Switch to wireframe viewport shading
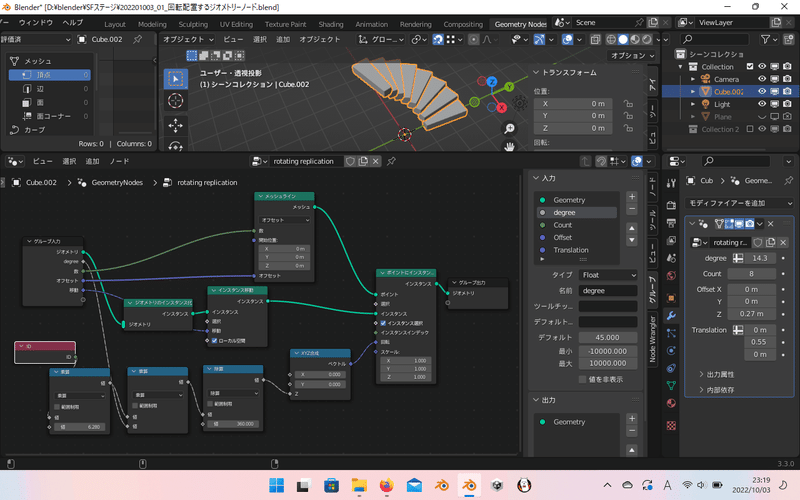The image size is (800, 500). pyautogui.click(x=611, y=39)
